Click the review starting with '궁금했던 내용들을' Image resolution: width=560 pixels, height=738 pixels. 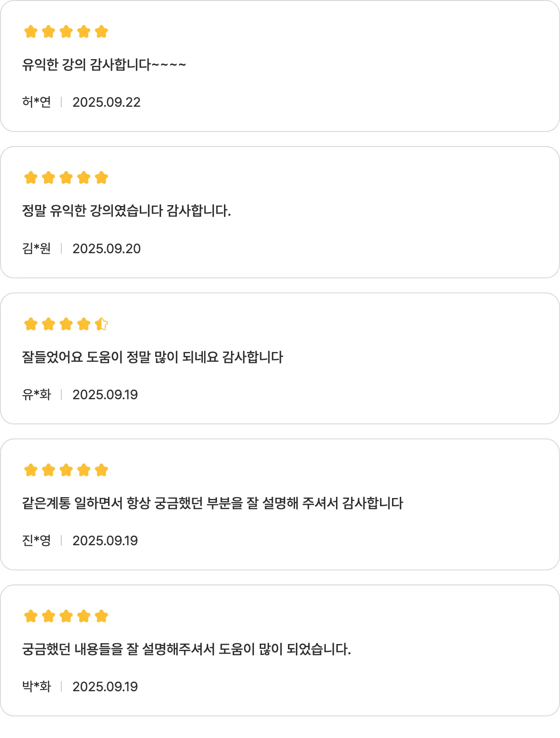pyautogui.click(x=187, y=649)
